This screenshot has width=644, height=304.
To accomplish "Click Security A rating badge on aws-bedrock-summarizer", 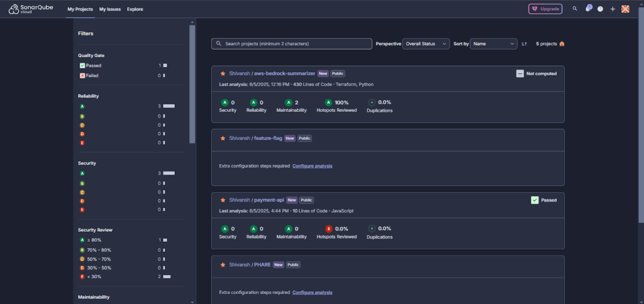I will pyautogui.click(x=225, y=102).
